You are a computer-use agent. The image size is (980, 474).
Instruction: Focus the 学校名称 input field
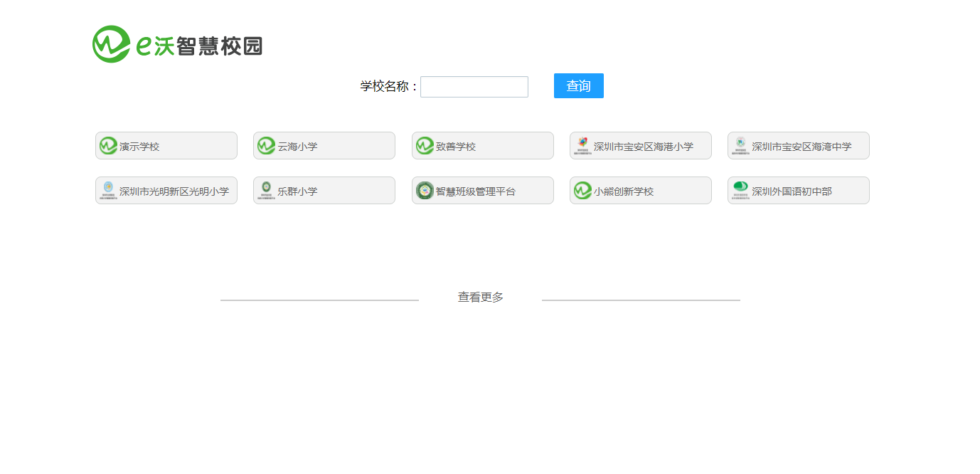474,87
